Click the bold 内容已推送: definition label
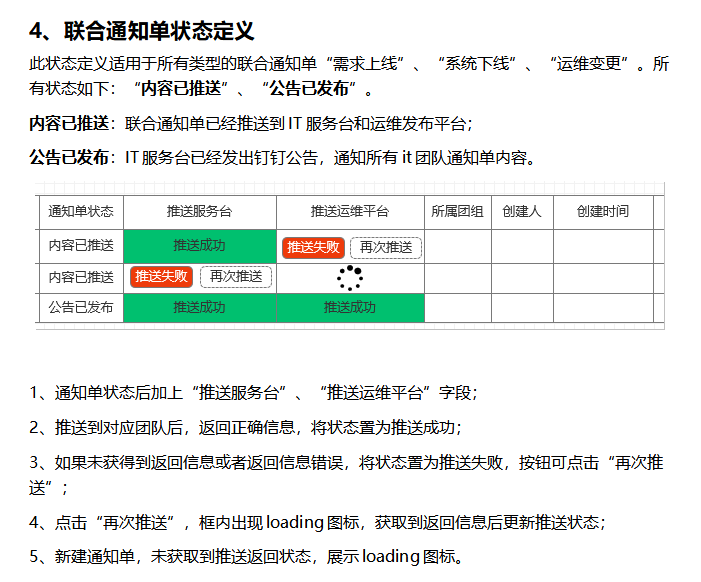The image size is (701, 582). pos(72,123)
